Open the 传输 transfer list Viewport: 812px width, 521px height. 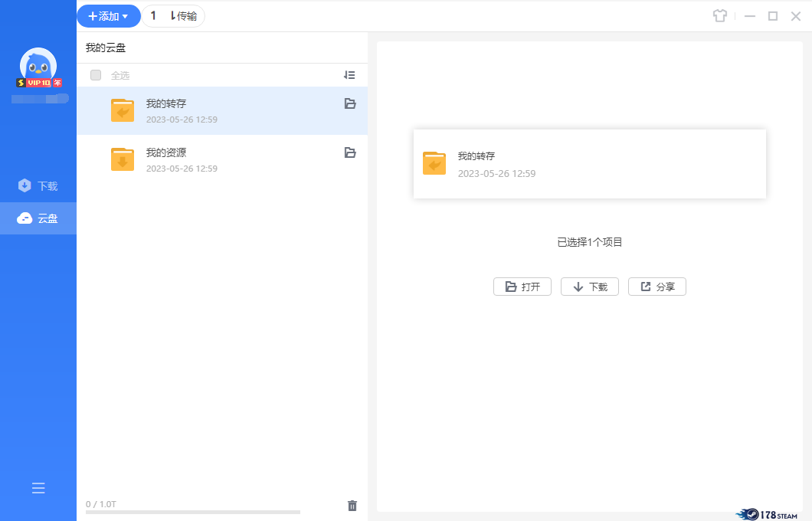(174, 16)
